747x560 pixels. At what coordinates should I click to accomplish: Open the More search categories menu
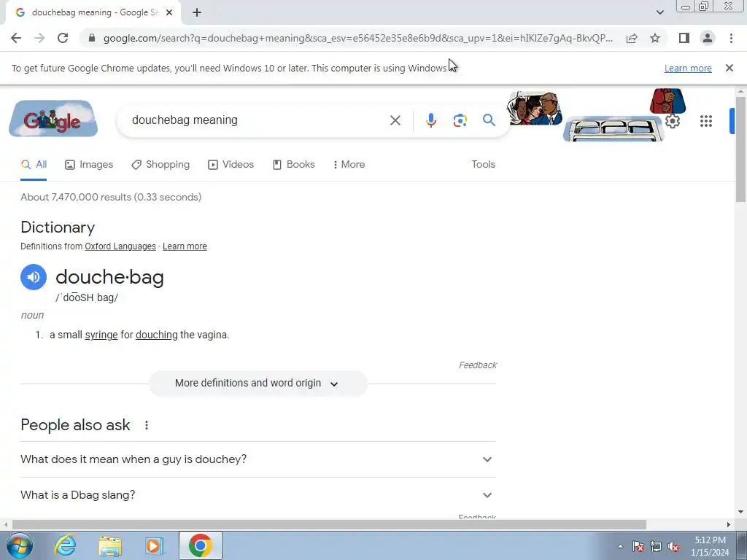coord(349,165)
